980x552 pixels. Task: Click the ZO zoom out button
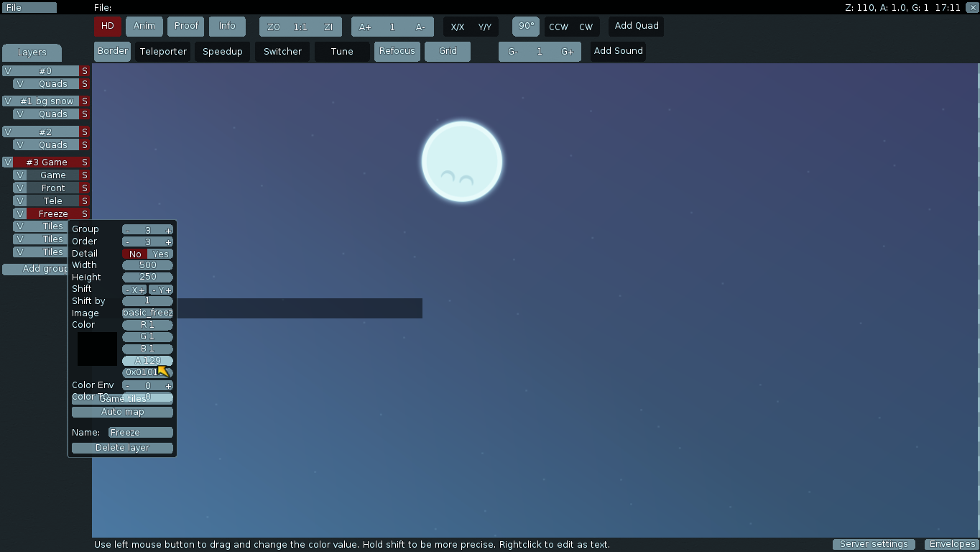click(x=273, y=27)
